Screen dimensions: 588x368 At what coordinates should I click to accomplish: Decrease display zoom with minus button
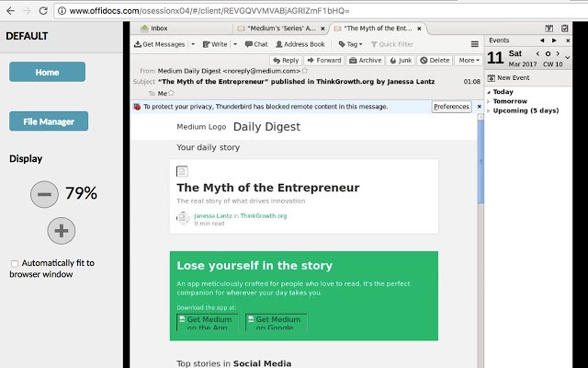pyautogui.click(x=44, y=194)
